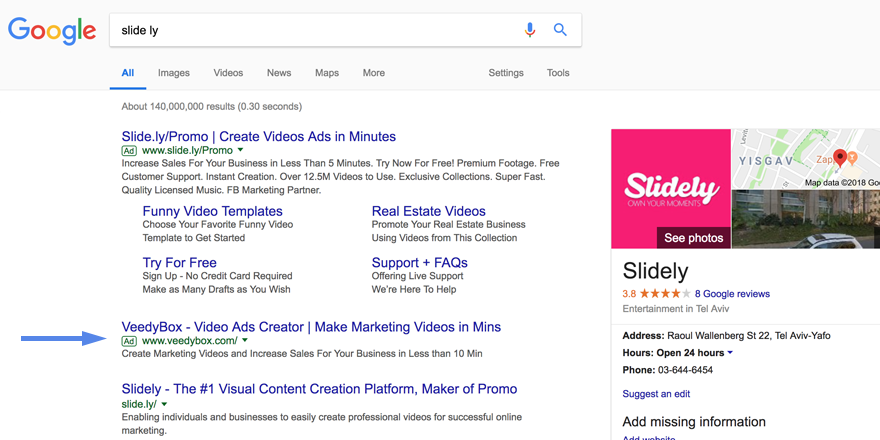Click the Google logo
Image resolution: width=880 pixels, height=440 pixels.
pos(52,30)
